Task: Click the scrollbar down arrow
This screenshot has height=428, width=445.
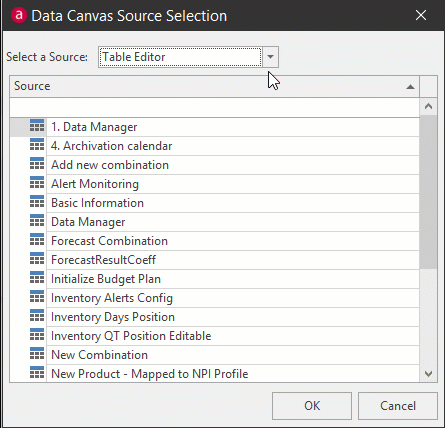Action: click(x=428, y=374)
